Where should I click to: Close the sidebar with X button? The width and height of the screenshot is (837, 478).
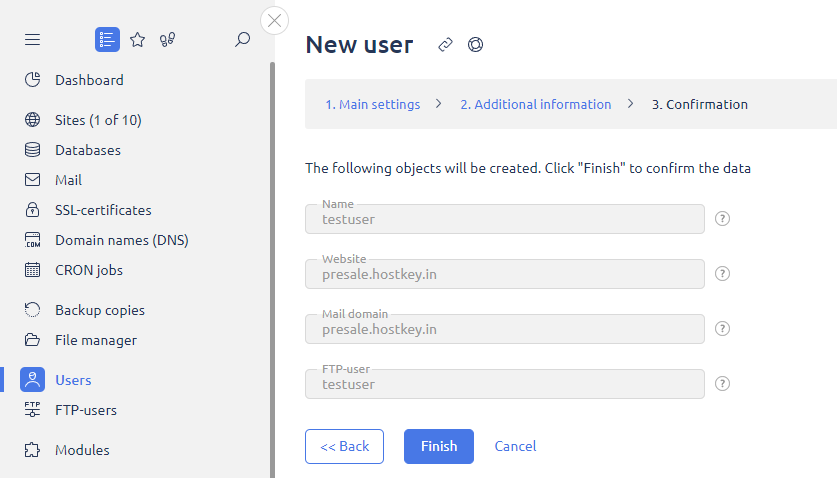[x=274, y=20]
